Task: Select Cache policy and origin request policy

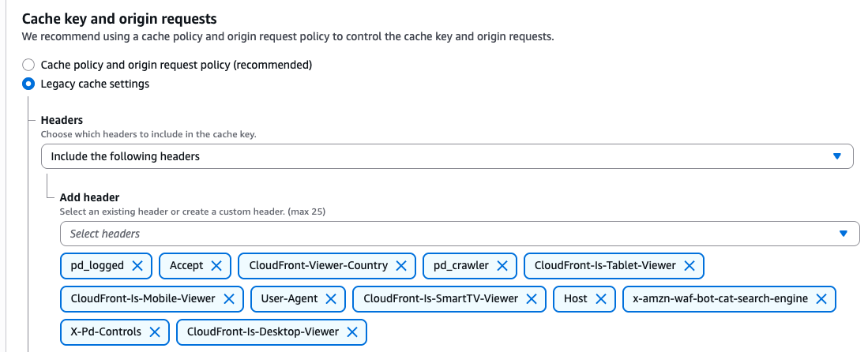Action: tap(28, 65)
